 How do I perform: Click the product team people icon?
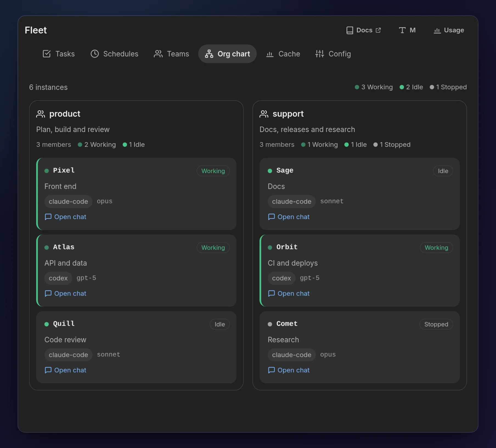(x=41, y=114)
